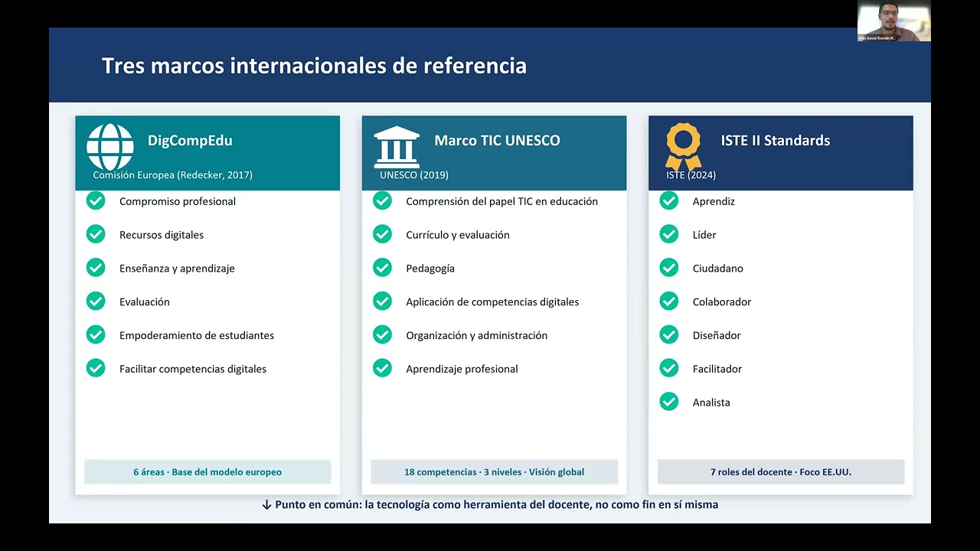The image size is (980, 551).
Task: Click the checkmark beside Líder
Action: [669, 234]
